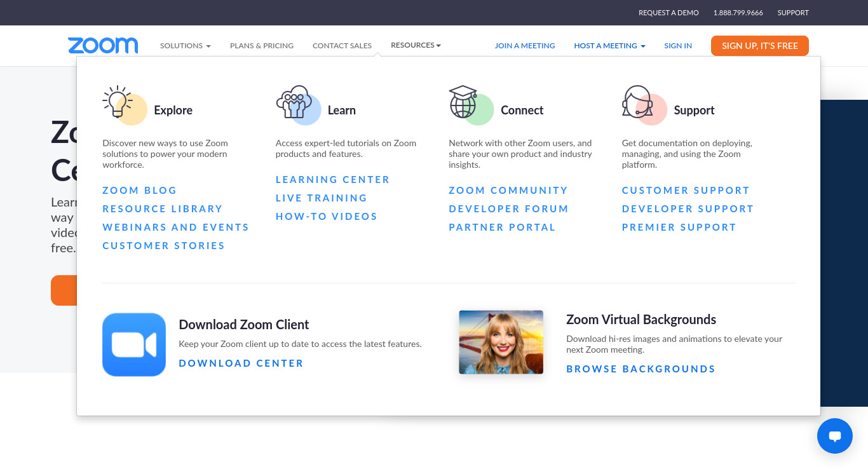Click the 1.888.799.9666 phone number
Screen dimensions: 868x469
point(738,13)
